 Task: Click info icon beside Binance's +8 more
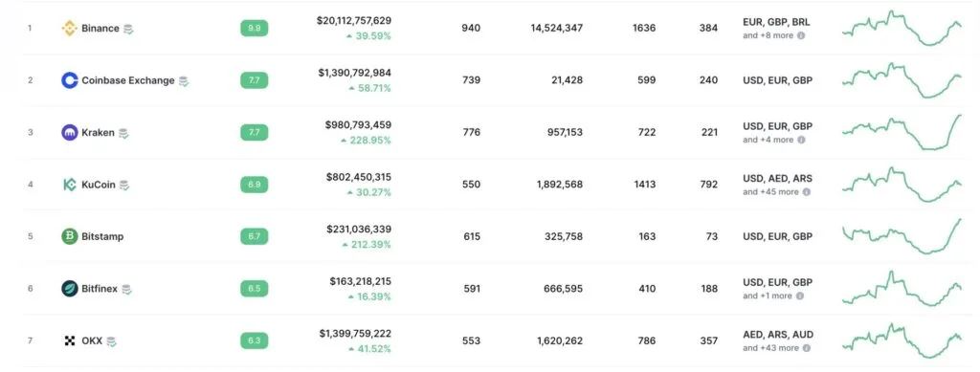point(801,35)
